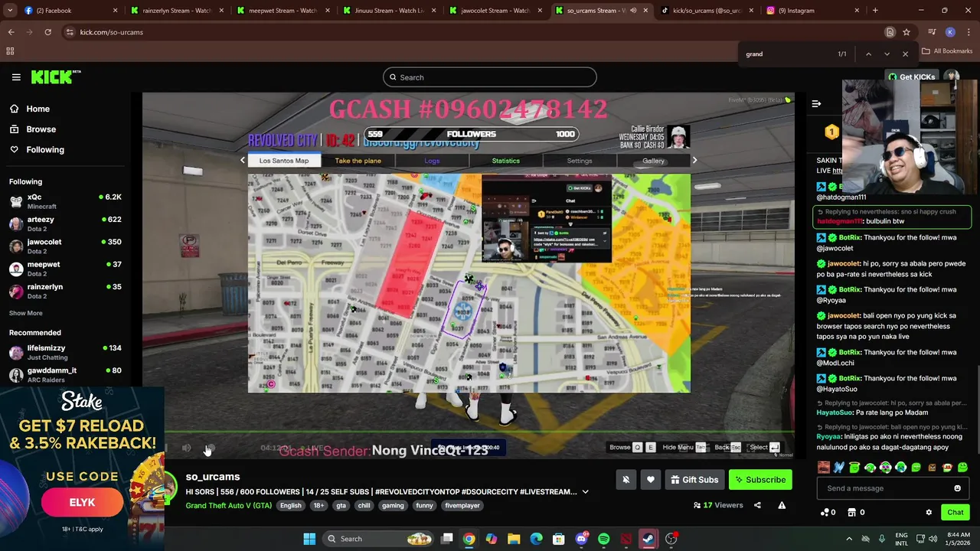
Task: Click the share stream icon
Action: 757,505
